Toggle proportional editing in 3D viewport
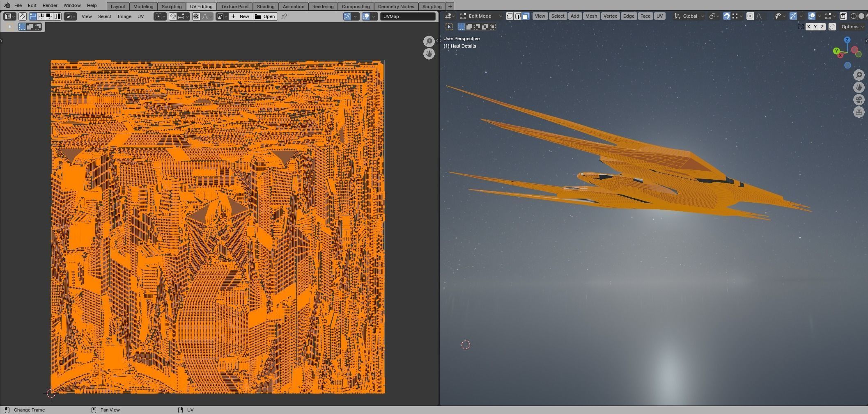868x414 pixels. click(x=750, y=16)
